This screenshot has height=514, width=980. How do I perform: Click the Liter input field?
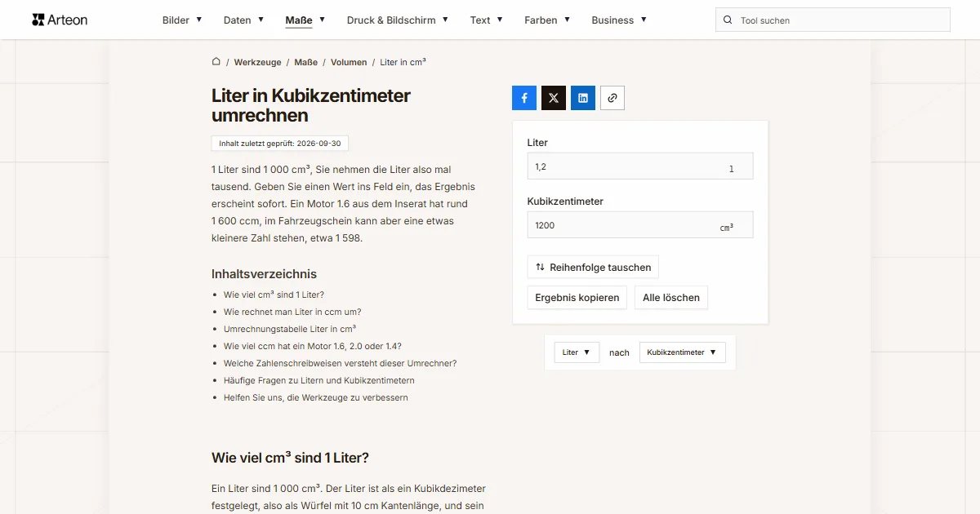[x=640, y=166]
